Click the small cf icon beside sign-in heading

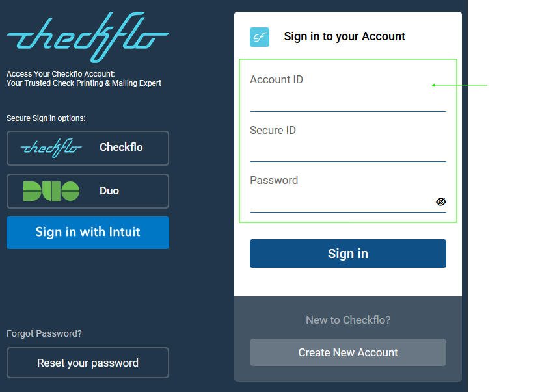click(x=260, y=37)
